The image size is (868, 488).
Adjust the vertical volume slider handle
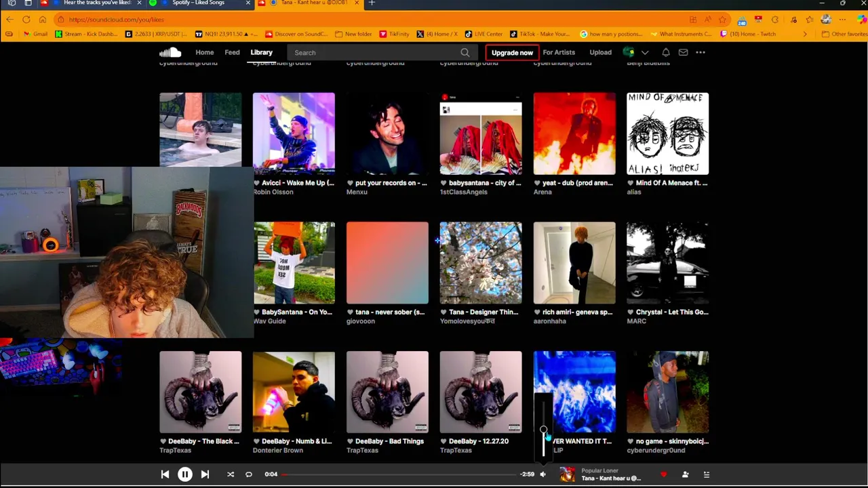click(543, 430)
